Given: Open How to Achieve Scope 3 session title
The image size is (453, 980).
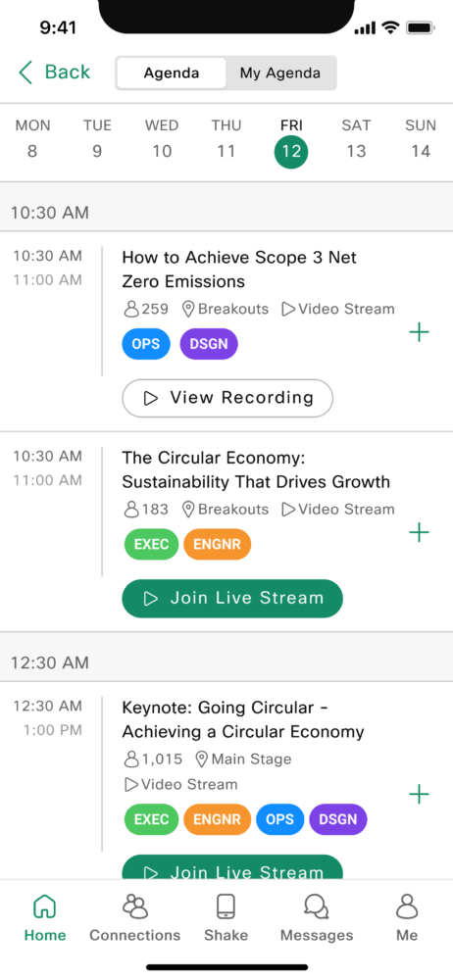Looking at the screenshot, I should [239, 269].
